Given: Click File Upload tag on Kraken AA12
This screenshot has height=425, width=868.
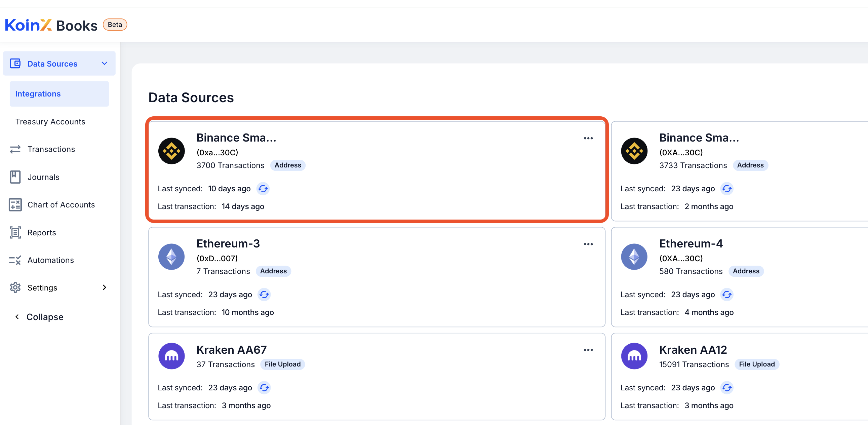Looking at the screenshot, I should pyautogui.click(x=757, y=364).
